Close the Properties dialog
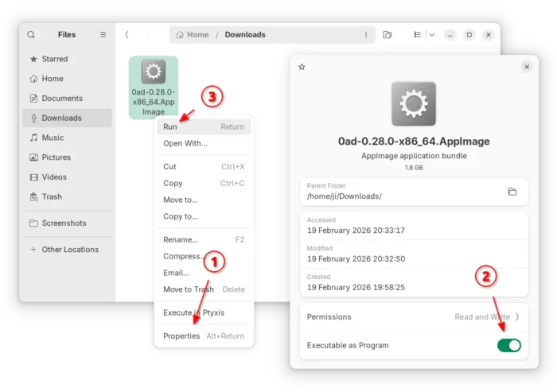 527,68
